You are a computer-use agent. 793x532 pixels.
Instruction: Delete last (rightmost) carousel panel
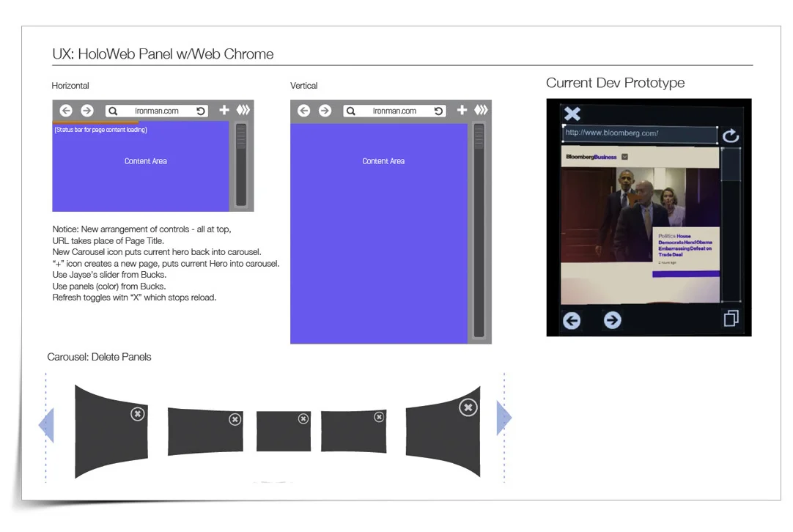pos(468,407)
